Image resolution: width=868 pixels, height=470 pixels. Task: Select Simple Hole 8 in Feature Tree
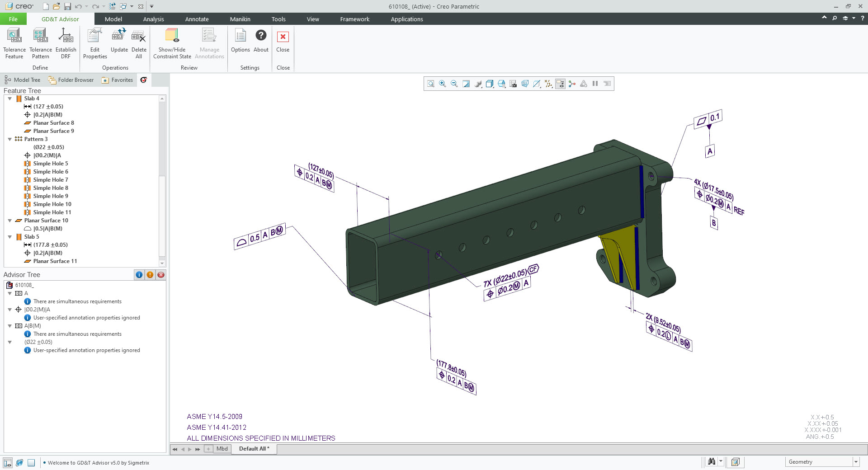51,188
